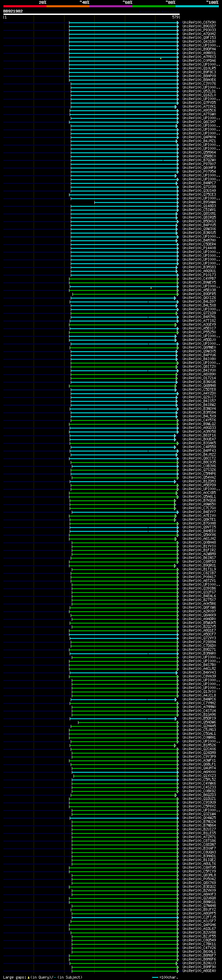Select hit UniRef100_C0PDA6

pos(199,60)
